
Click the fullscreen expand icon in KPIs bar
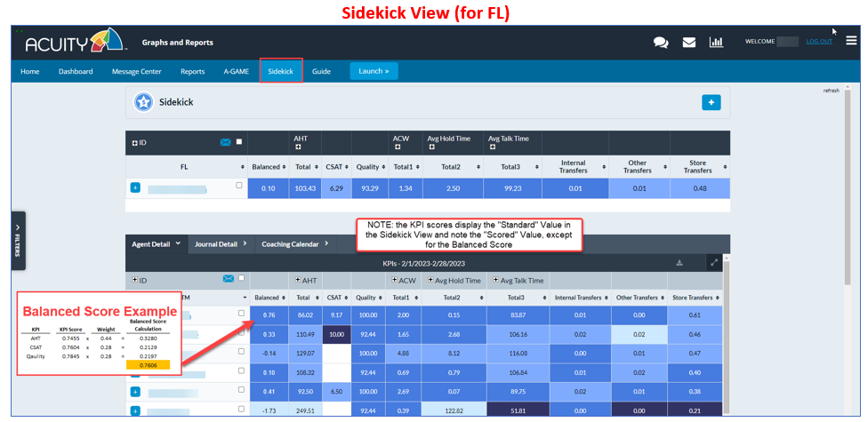713,262
